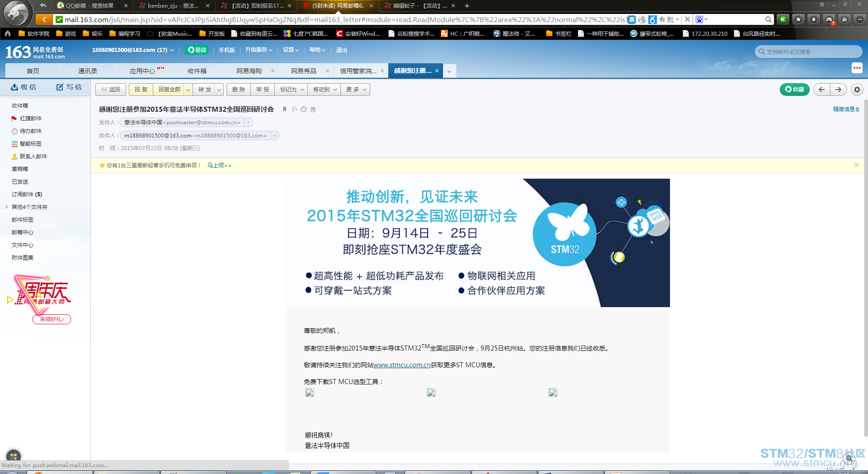
Task: Switch to the 收件箱 tab
Action: [x=197, y=71]
